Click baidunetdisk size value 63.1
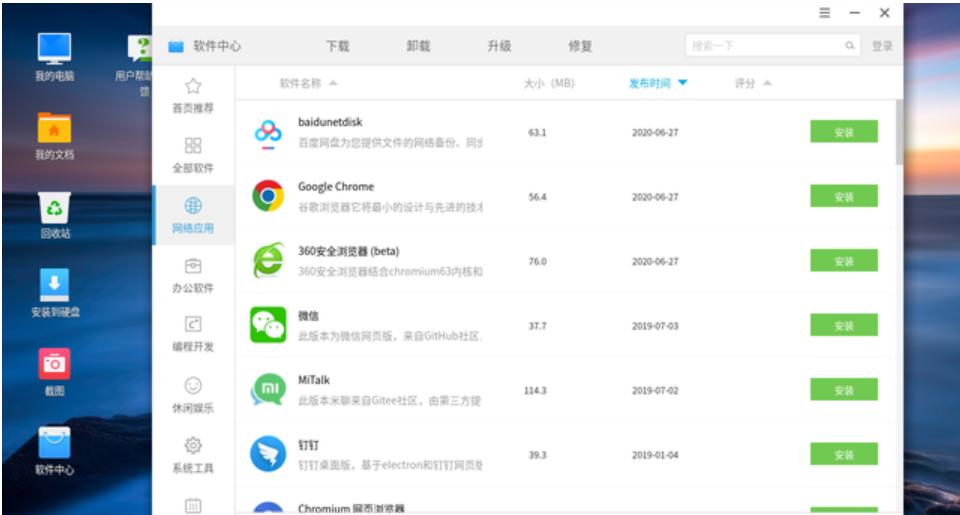 (x=537, y=132)
